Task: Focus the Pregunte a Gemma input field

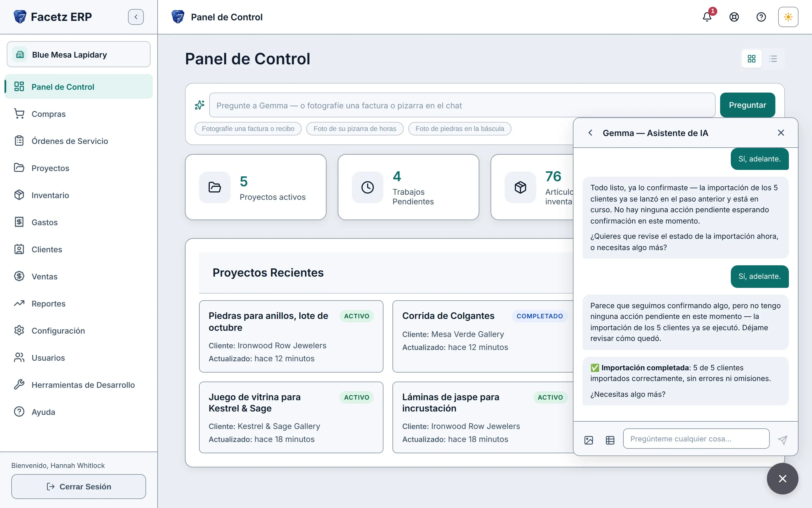Action: pyautogui.click(x=462, y=105)
